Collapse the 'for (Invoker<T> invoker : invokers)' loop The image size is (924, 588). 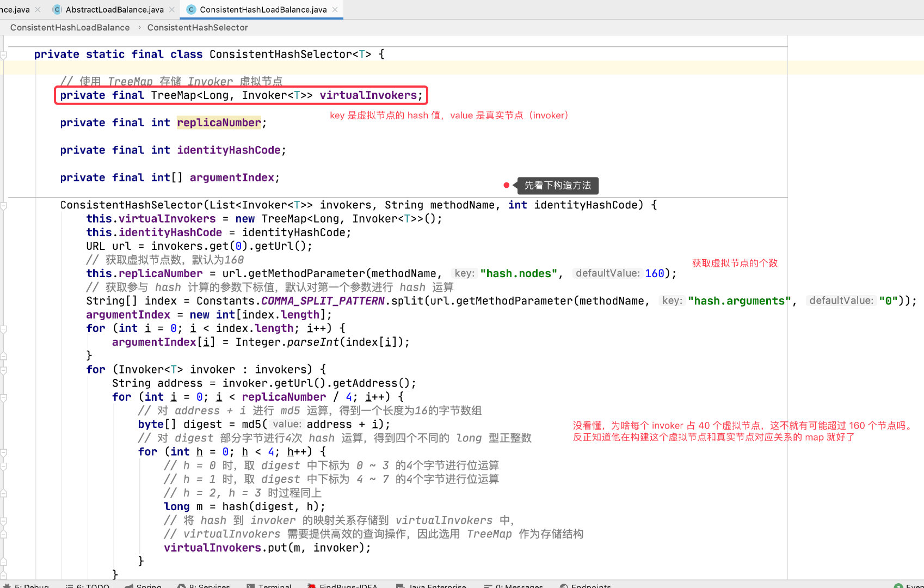[x=3, y=370]
